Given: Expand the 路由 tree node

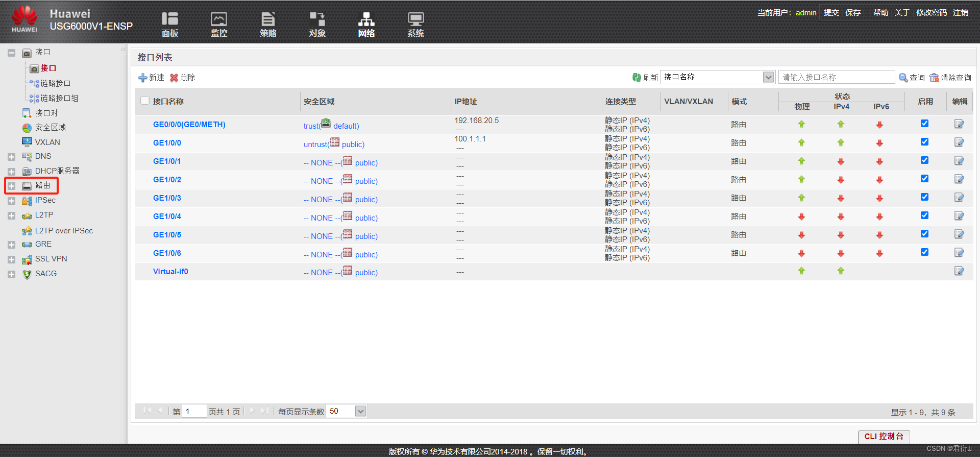Looking at the screenshot, I should (11, 186).
